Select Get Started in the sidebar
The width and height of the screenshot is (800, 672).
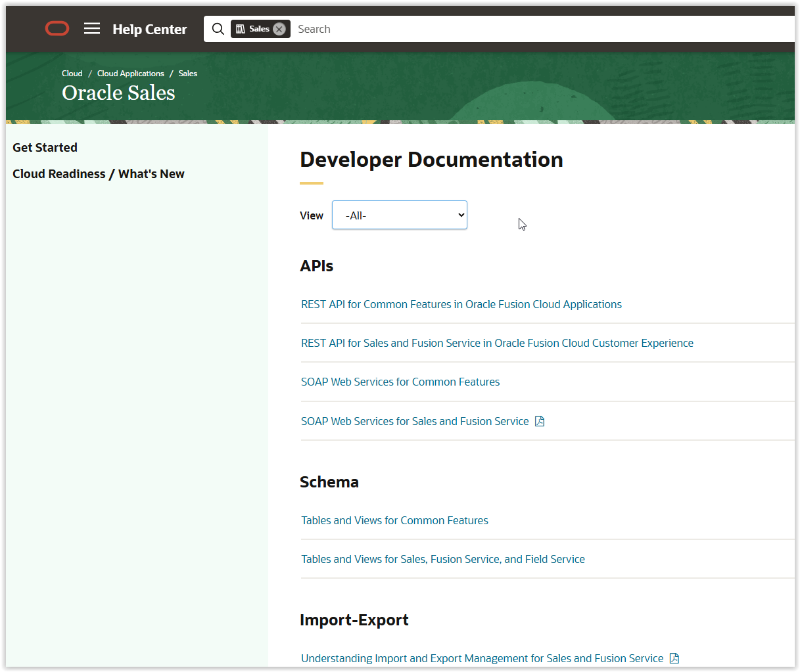click(45, 147)
